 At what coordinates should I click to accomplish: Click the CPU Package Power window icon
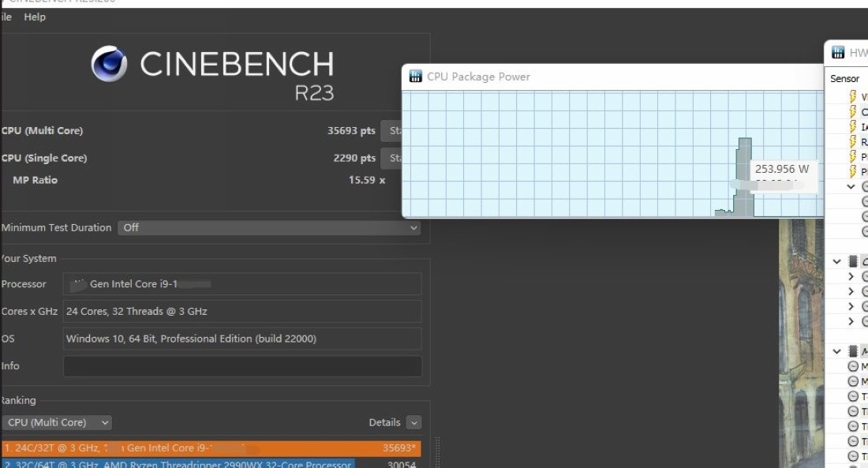pyautogui.click(x=414, y=77)
